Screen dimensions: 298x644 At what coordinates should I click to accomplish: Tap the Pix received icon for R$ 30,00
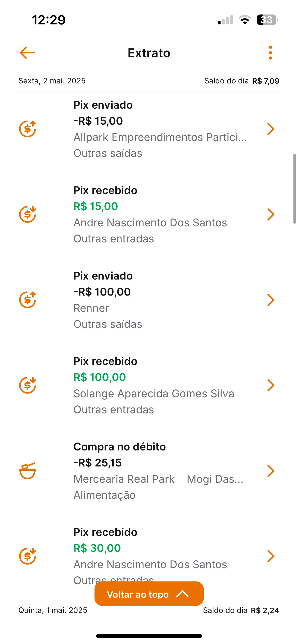coord(28,556)
